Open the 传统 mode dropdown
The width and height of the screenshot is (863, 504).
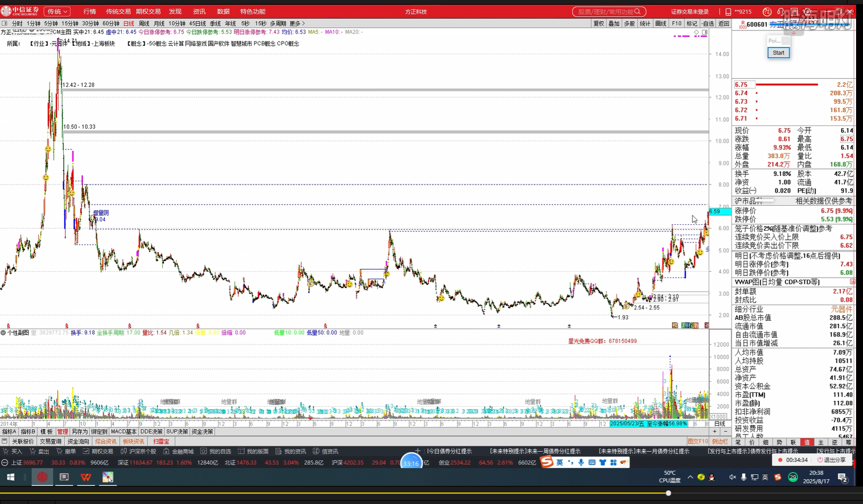point(57,11)
